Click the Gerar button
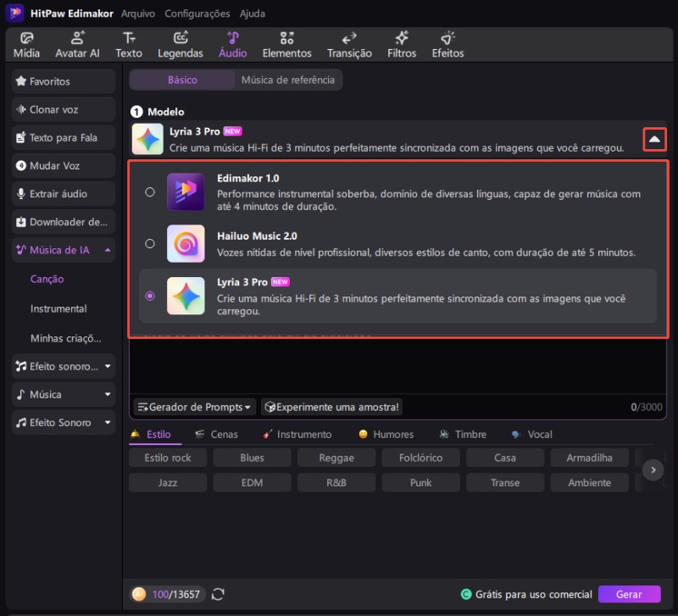 coord(629,594)
